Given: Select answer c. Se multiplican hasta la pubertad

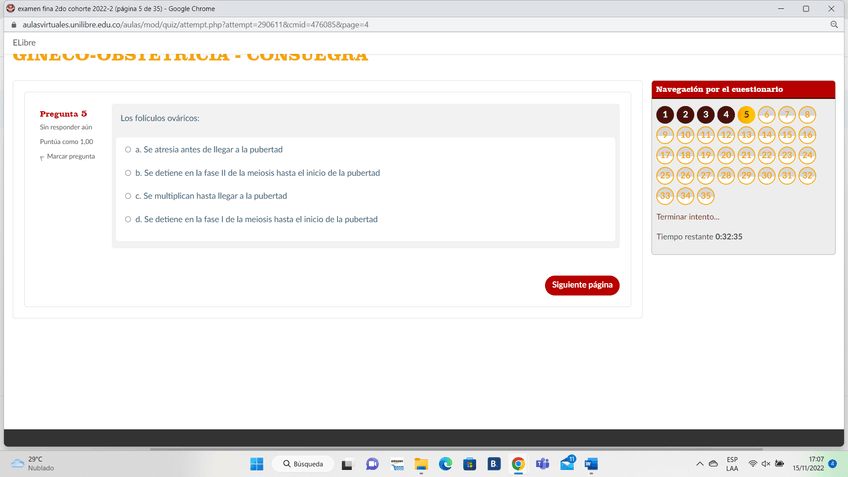Looking at the screenshot, I should coord(128,196).
